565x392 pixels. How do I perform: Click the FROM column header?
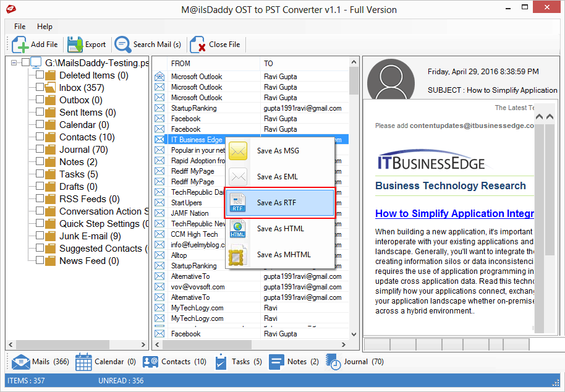click(x=213, y=64)
